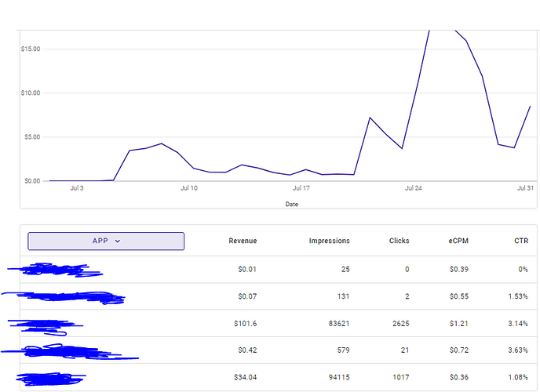Click the $0.72 eCPM value

459,350
